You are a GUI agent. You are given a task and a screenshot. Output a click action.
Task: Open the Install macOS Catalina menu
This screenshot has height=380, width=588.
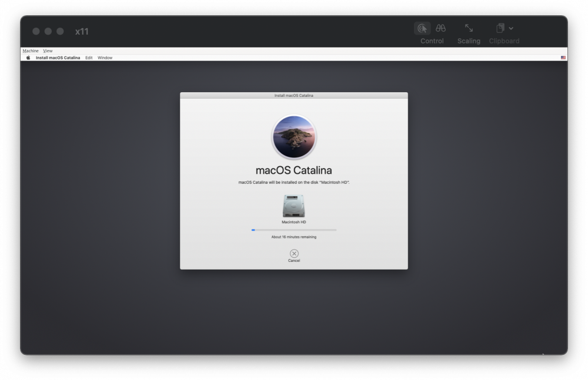[x=58, y=58]
